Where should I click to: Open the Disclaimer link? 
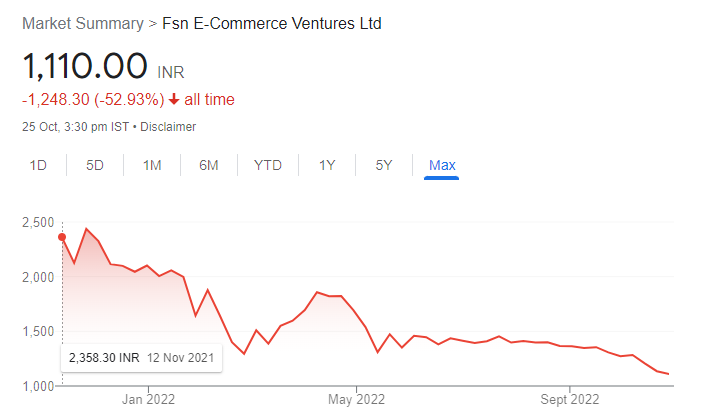[168, 127]
